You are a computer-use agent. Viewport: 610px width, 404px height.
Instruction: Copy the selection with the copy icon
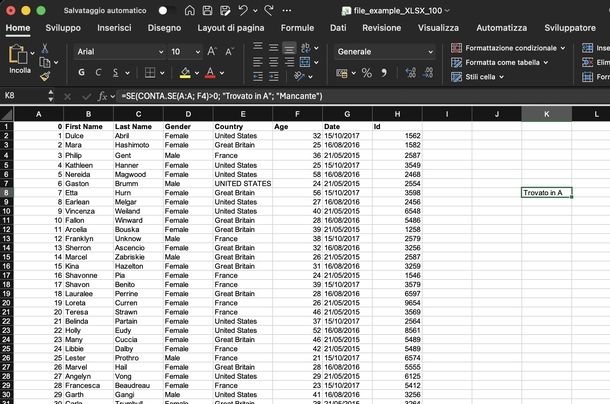[x=45, y=62]
